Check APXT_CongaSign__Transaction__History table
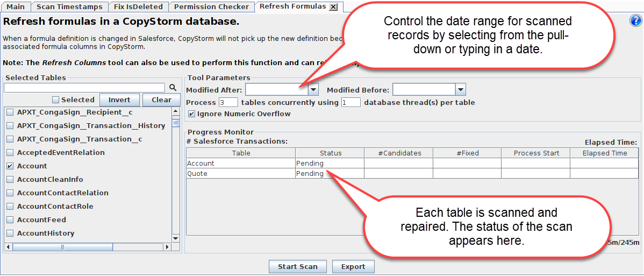The image size is (644, 276). [10, 126]
